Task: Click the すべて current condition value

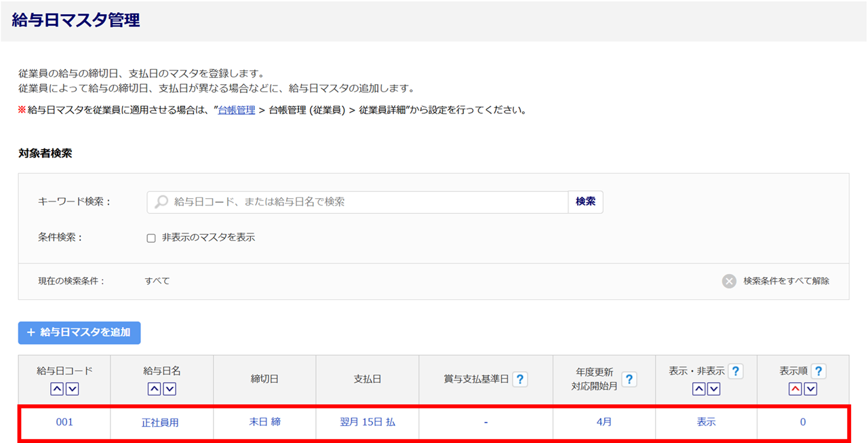Action: pos(157,281)
